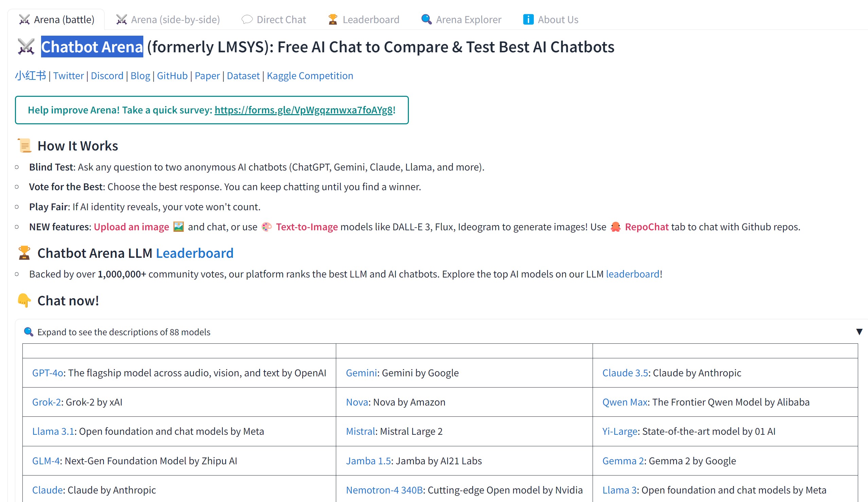This screenshot has width=868, height=502.
Task: Click the highlighted Chatbot Arena heading text
Action: click(x=92, y=47)
